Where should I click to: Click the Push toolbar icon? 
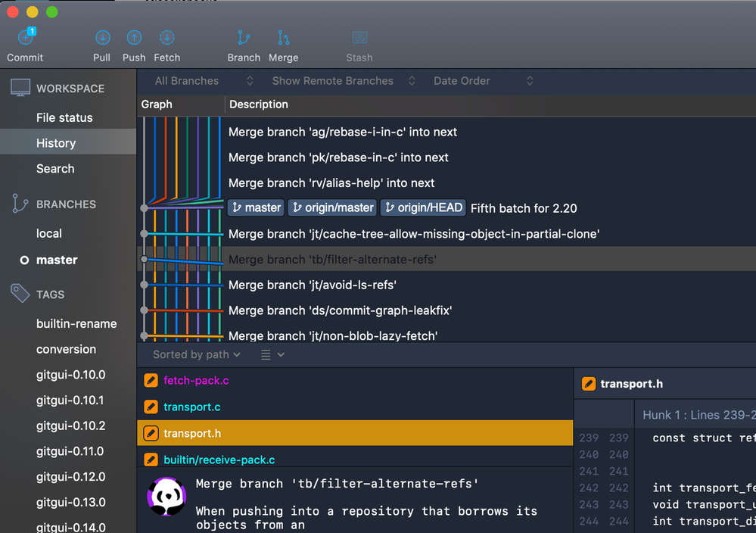pos(134,38)
